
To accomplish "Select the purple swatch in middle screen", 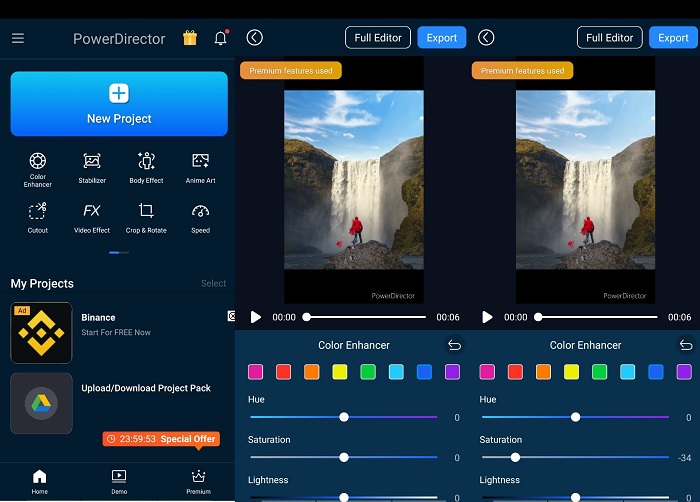I will coord(452,372).
